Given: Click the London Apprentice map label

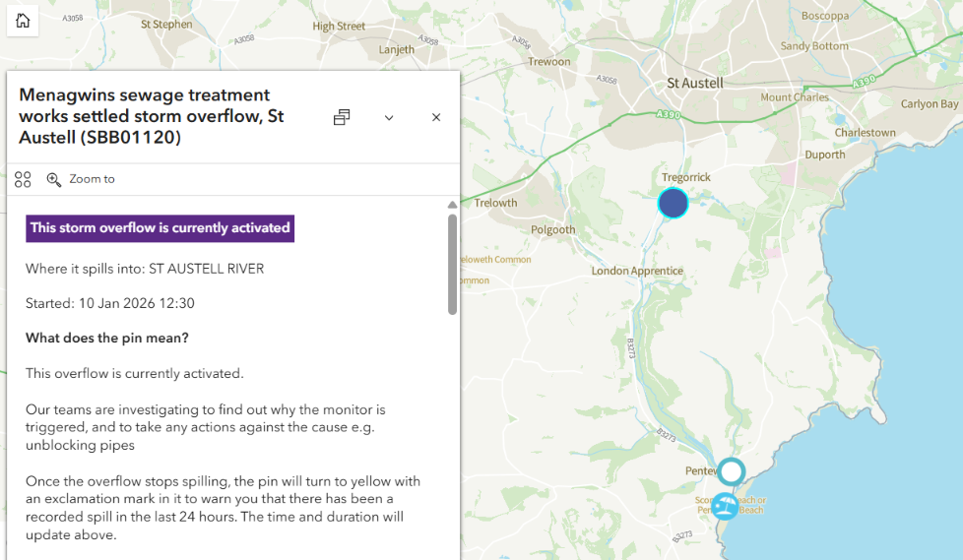Looking at the screenshot, I should click(637, 271).
